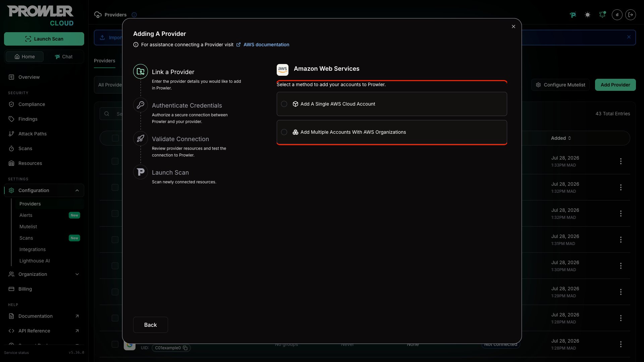
Task: Collapse the Configuration section
Action: pos(44,190)
